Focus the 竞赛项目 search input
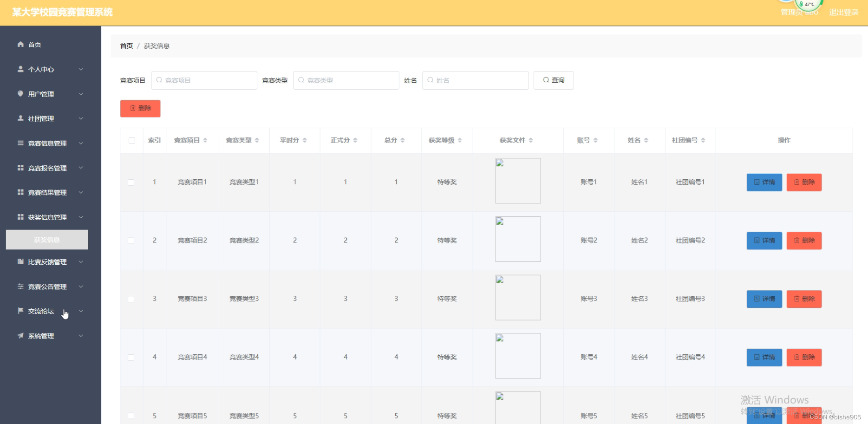 pos(204,80)
